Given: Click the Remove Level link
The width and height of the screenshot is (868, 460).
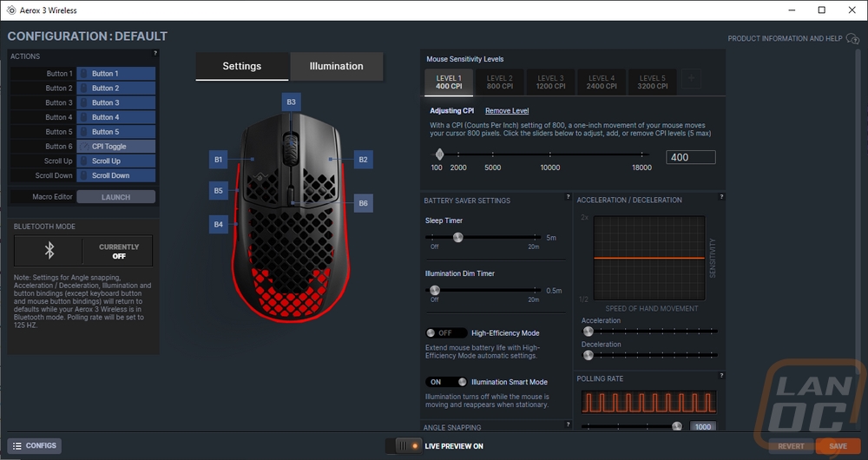Looking at the screenshot, I should 507,111.
